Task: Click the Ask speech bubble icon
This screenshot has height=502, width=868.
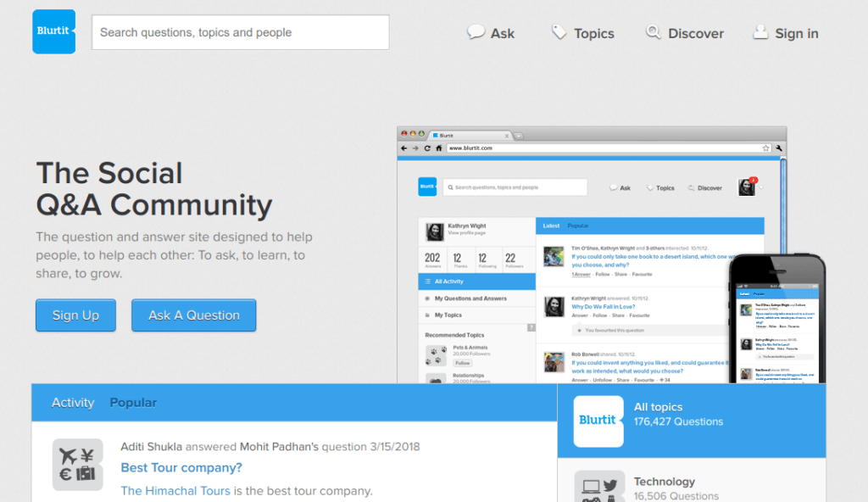Action: pyautogui.click(x=476, y=32)
